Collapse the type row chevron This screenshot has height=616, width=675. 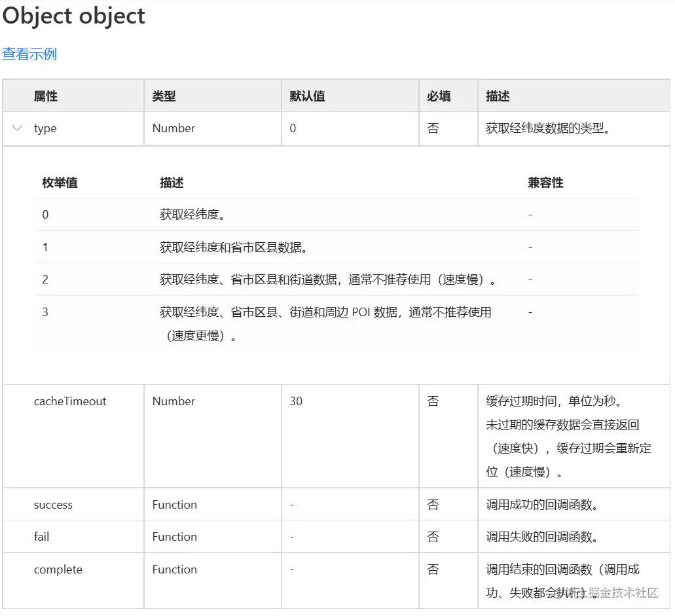pos(17,128)
